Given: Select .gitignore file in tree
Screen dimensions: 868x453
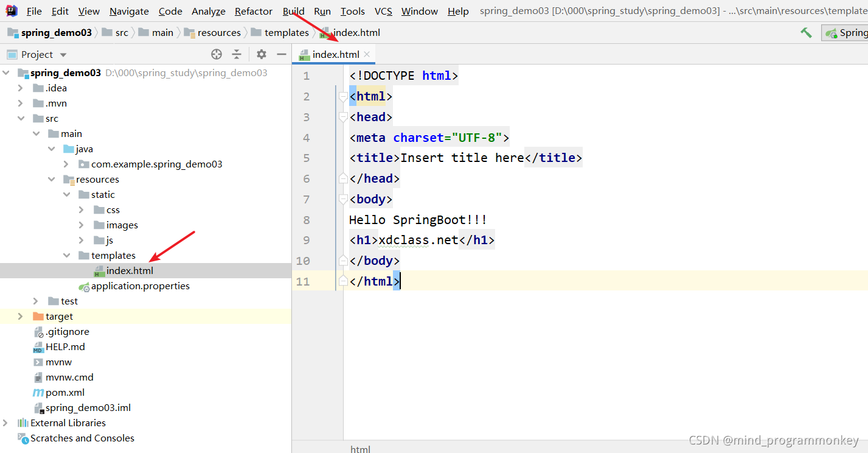Looking at the screenshot, I should coord(67,331).
